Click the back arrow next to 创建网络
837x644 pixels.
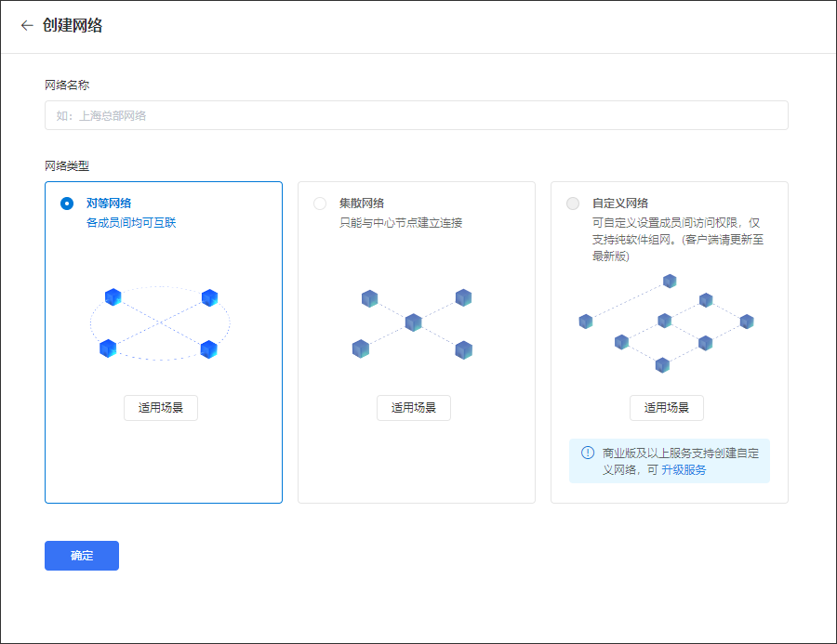point(27,26)
